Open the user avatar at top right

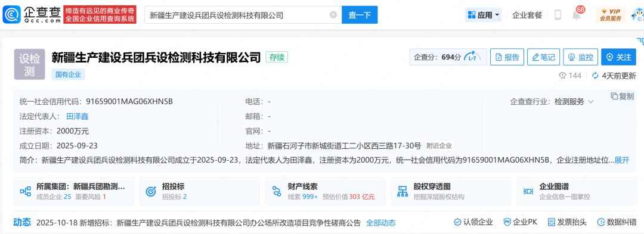(637, 15)
